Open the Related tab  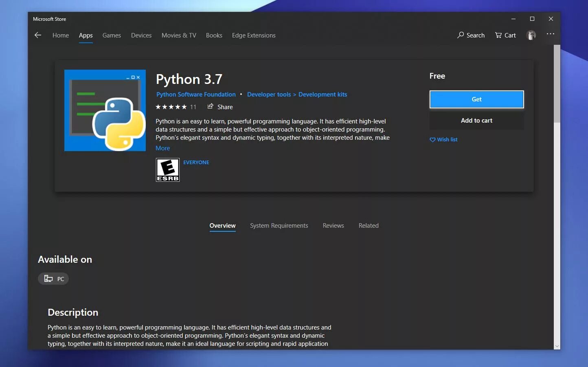tap(369, 226)
